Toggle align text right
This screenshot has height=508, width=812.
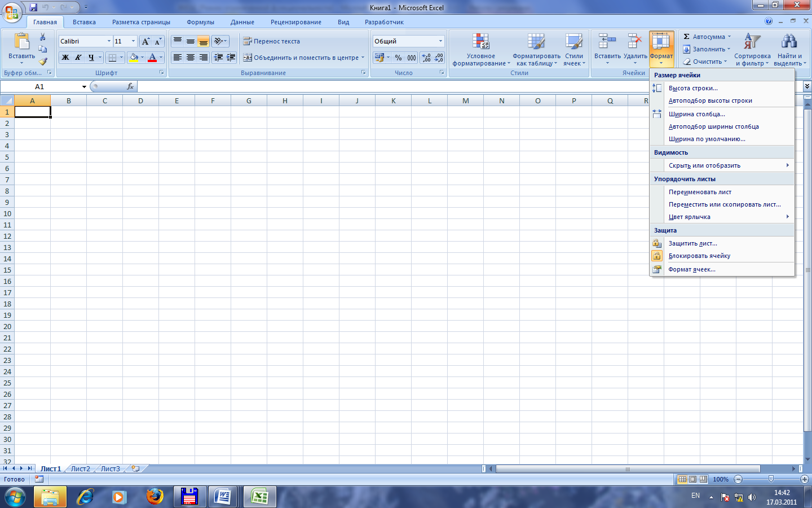pos(203,58)
